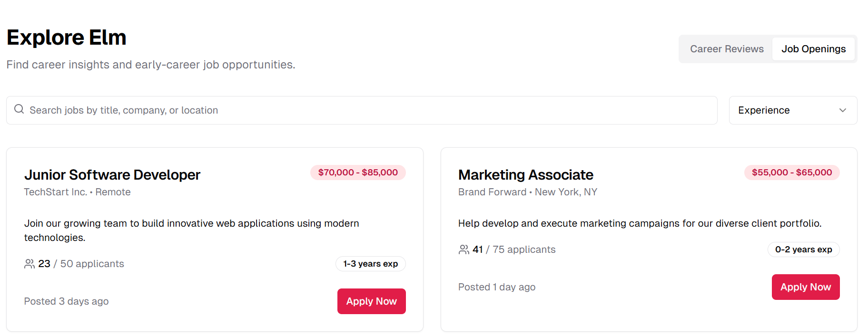Click the Explore Elm heading
The image size is (868, 336).
(x=67, y=38)
